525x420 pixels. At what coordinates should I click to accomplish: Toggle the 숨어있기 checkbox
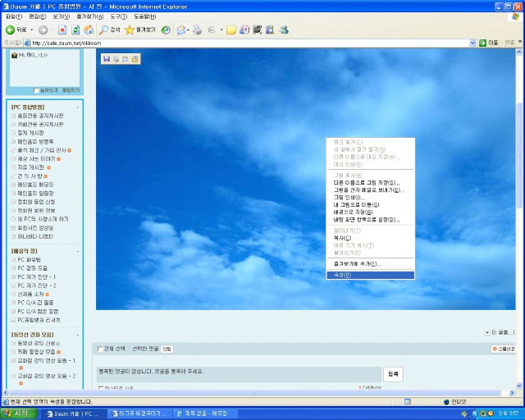pyautogui.click(x=36, y=90)
